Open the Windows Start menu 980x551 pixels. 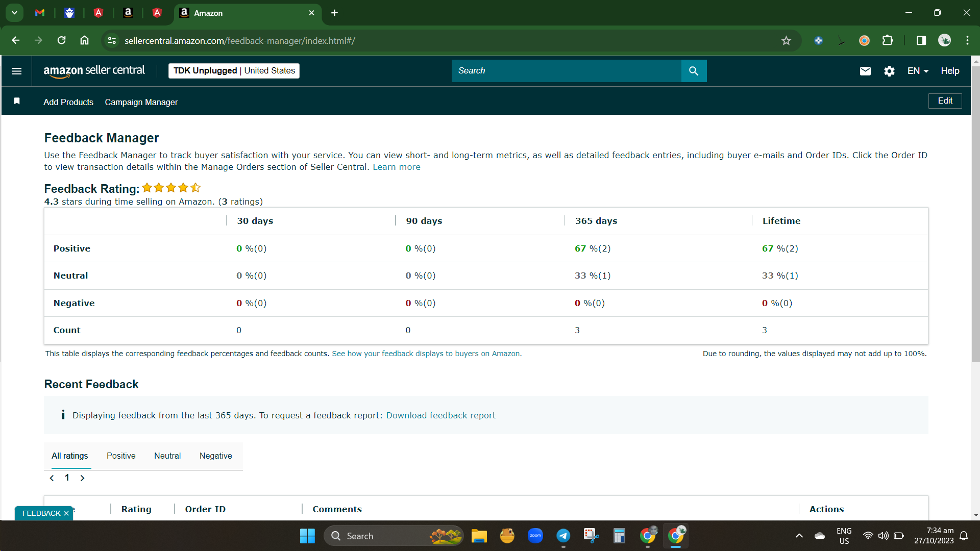pyautogui.click(x=307, y=536)
